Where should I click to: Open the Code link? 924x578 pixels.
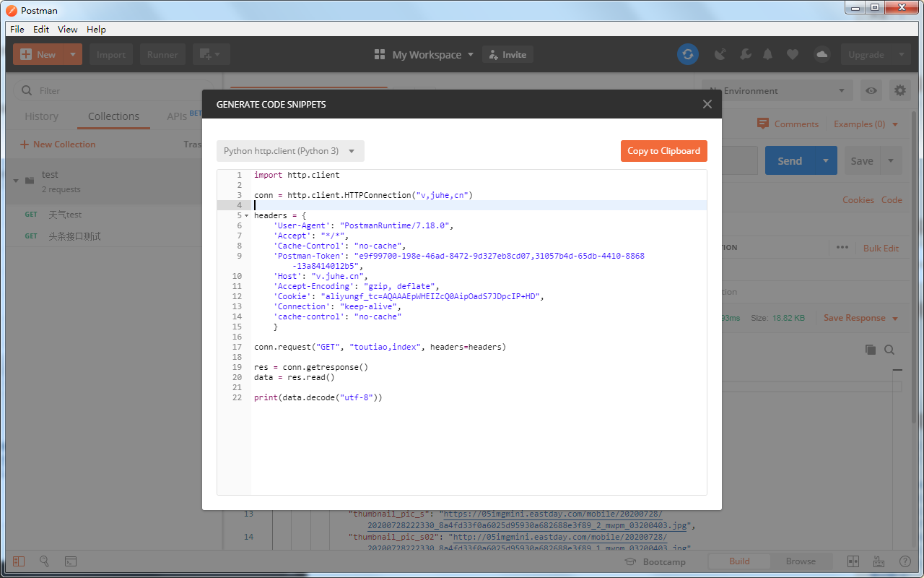pos(892,200)
